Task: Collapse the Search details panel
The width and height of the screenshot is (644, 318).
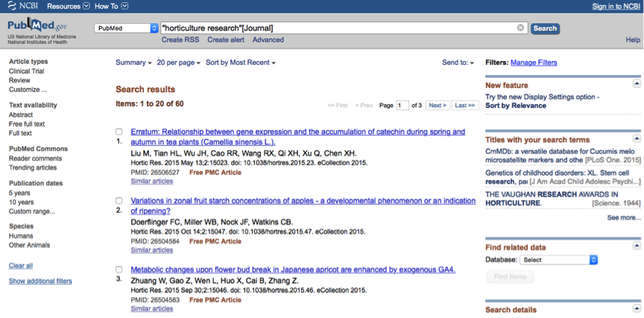Action: [x=637, y=308]
